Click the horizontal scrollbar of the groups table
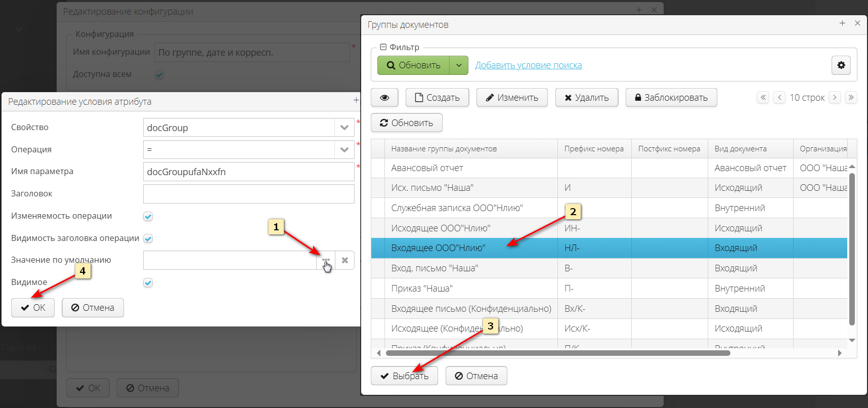The image size is (868, 408). point(558,353)
